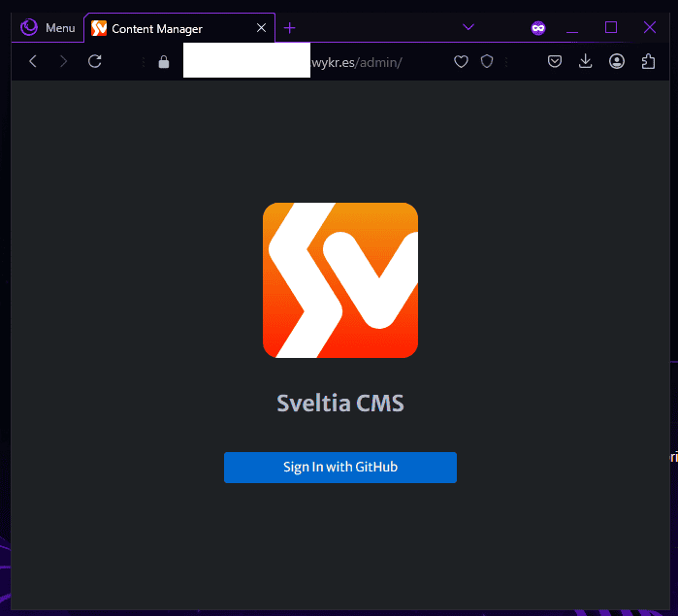Maximize the browser window
Viewport: 678px width, 616px height.
coord(610,28)
